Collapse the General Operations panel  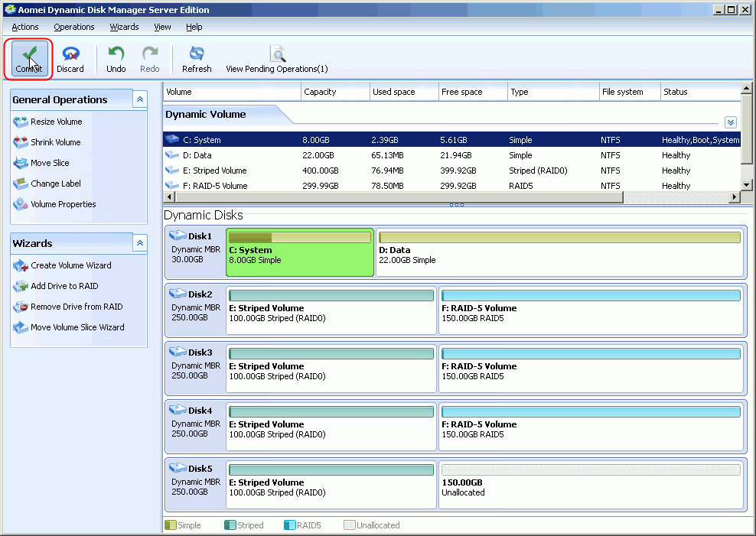pyautogui.click(x=140, y=99)
